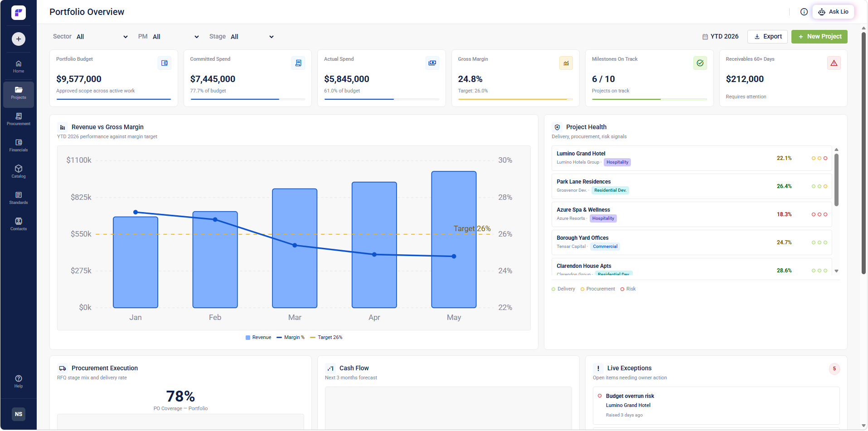This screenshot has height=431, width=868.
Task: Open the Borough Yard Offices project row
Action: pos(692,242)
